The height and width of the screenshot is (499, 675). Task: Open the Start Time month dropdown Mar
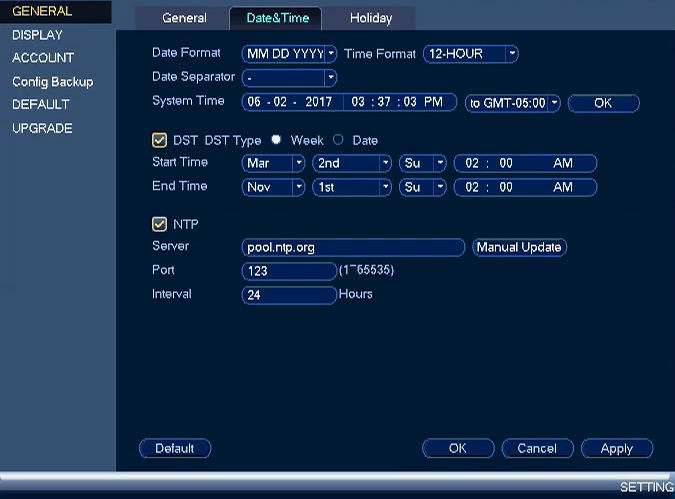273,163
